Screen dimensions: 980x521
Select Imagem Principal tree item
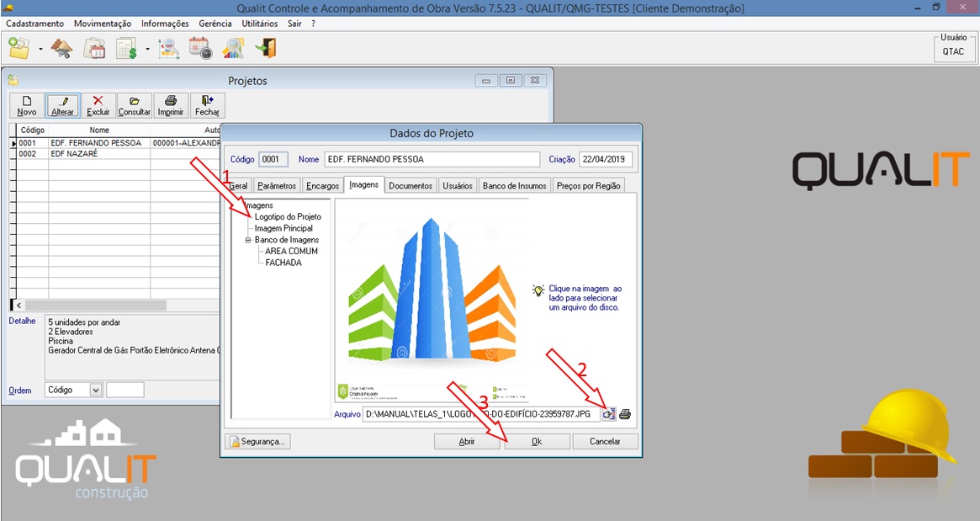(x=283, y=228)
